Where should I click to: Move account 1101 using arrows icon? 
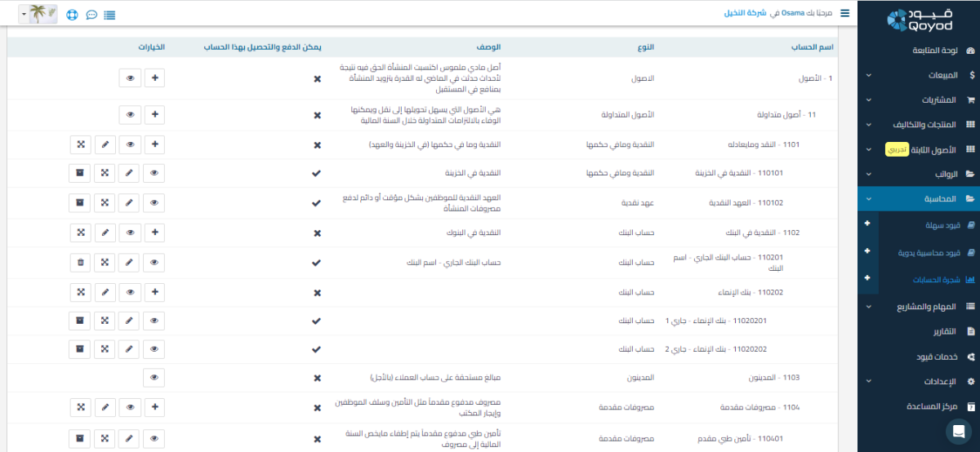tap(80, 144)
